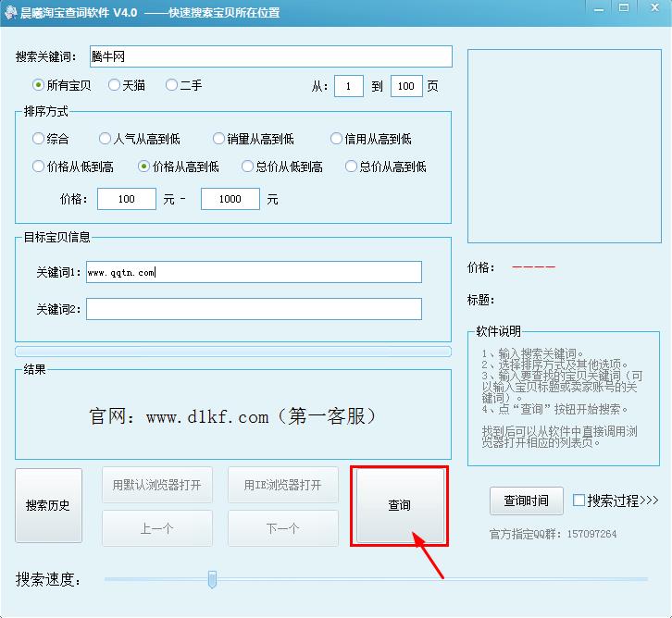The width and height of the screenshot is (672, 618).
Task: Open 搜索历史 search history
Action: point(48,505)
